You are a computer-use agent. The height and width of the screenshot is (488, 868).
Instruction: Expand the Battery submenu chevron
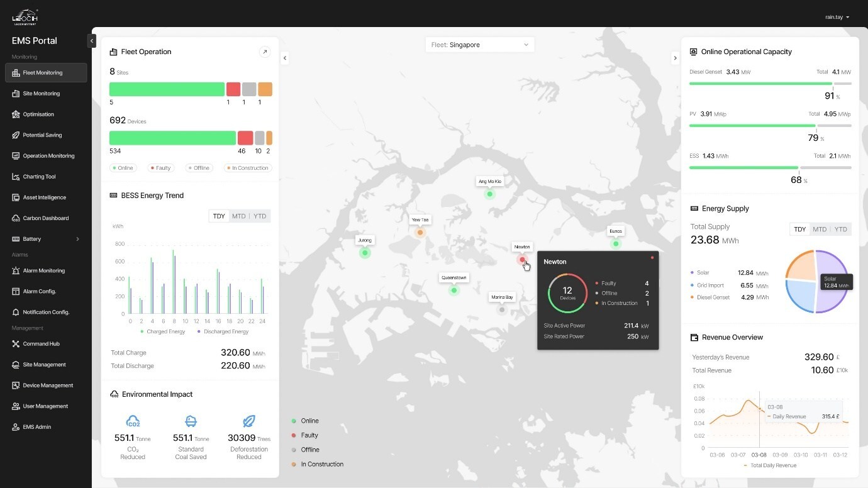(77, 239)
